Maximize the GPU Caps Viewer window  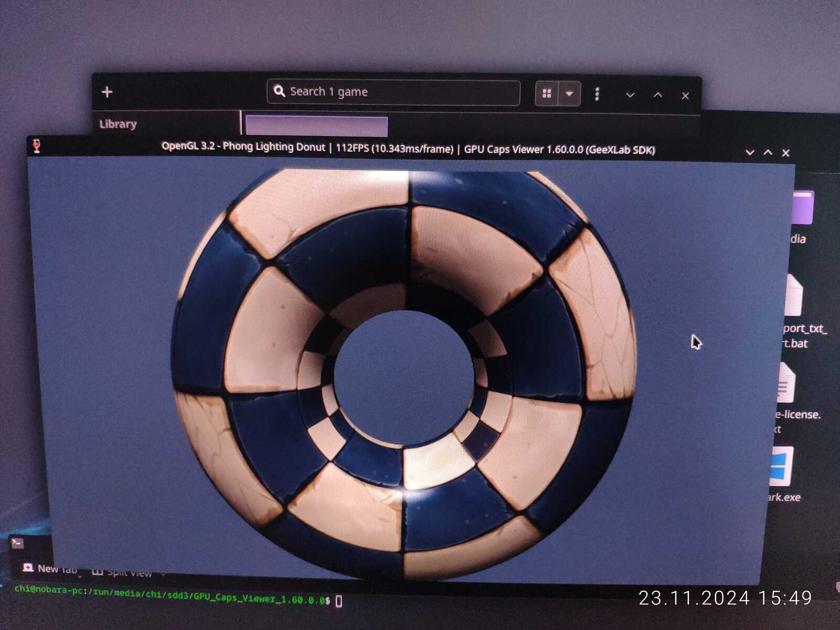768,153
